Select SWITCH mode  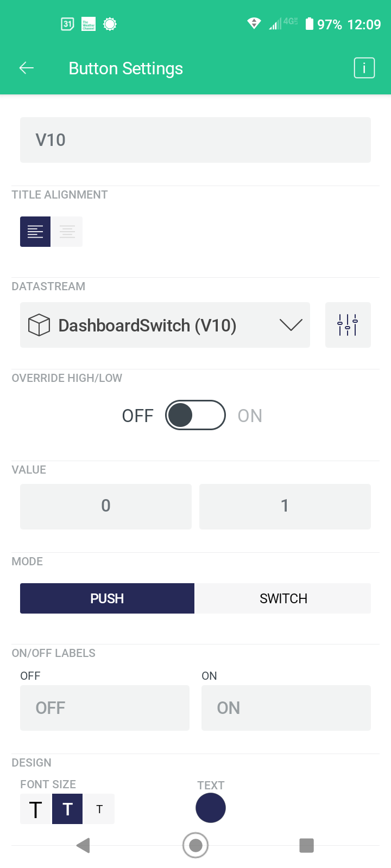(283, 598)
